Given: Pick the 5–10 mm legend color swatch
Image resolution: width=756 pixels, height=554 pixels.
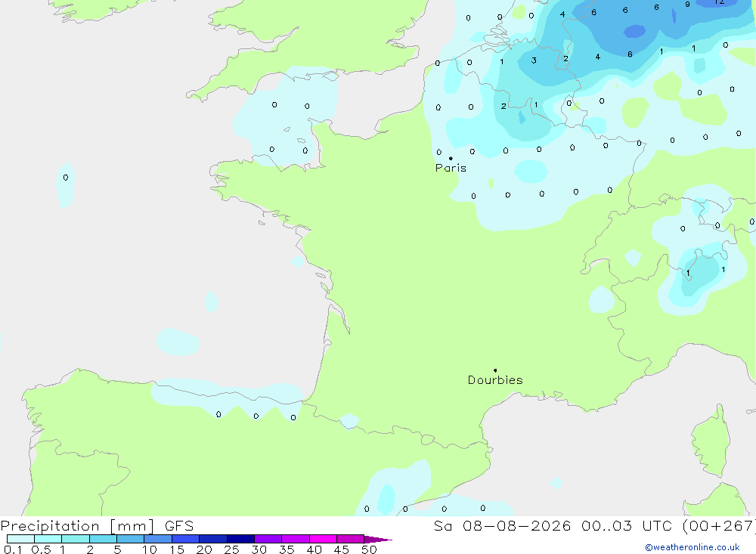Looking at the screenshot, I should coord(131,539).
